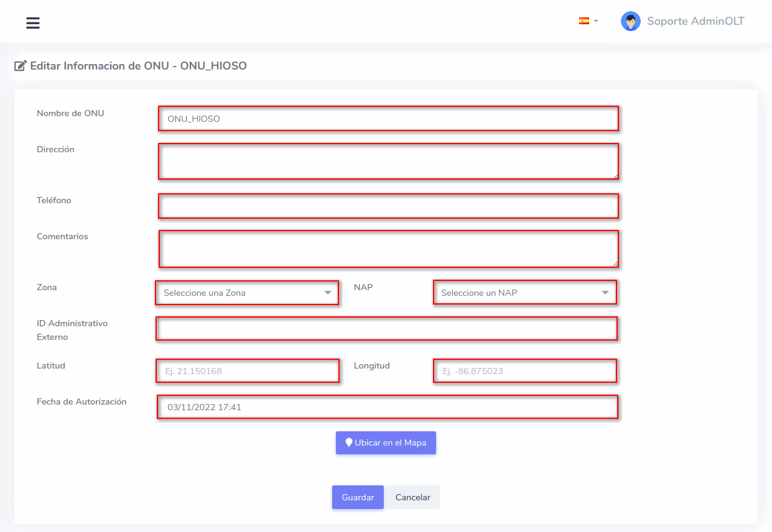Open the Soporte AdminOLT user menu

click(695, 21)
